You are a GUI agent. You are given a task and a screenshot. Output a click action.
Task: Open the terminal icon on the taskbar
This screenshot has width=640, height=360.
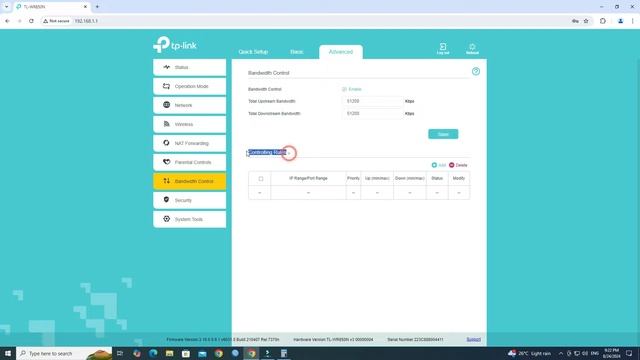tap(268, 353)
